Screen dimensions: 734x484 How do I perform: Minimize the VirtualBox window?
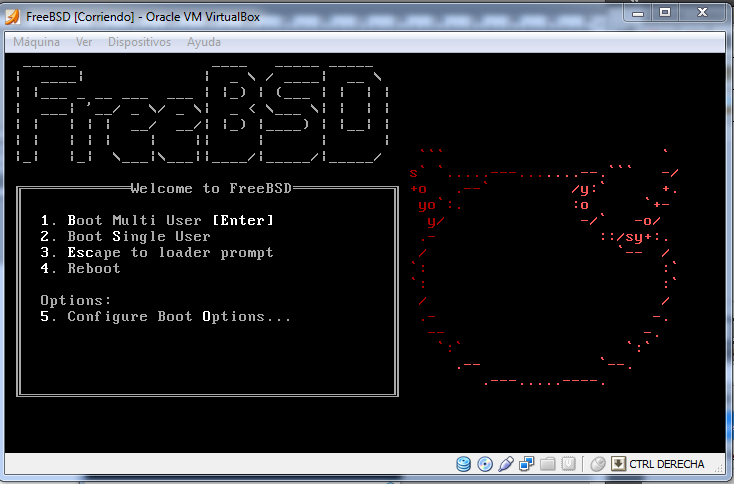pos(638,13)
